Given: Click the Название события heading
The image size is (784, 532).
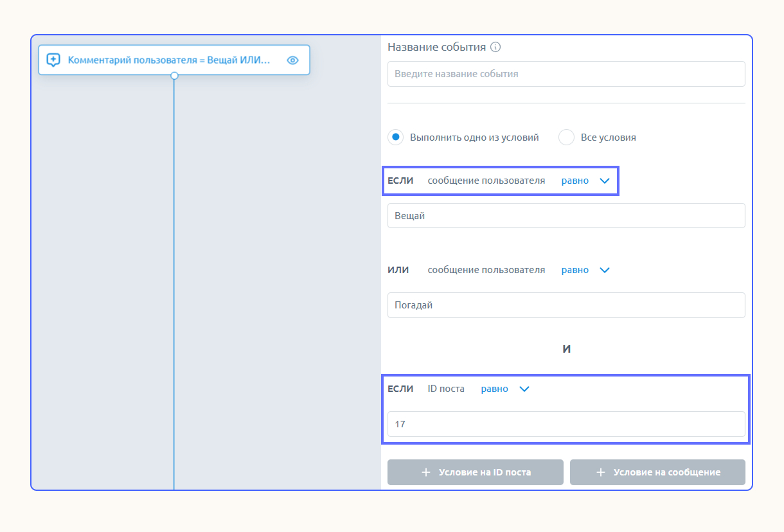Looking at the screenshot, I should [x=436, y=47].
